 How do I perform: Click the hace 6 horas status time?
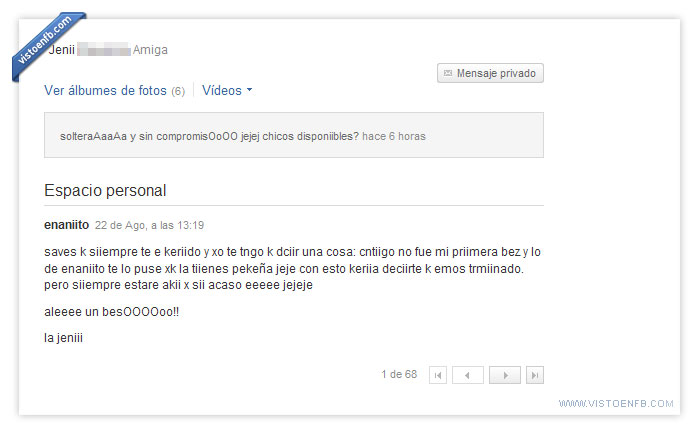394,136
